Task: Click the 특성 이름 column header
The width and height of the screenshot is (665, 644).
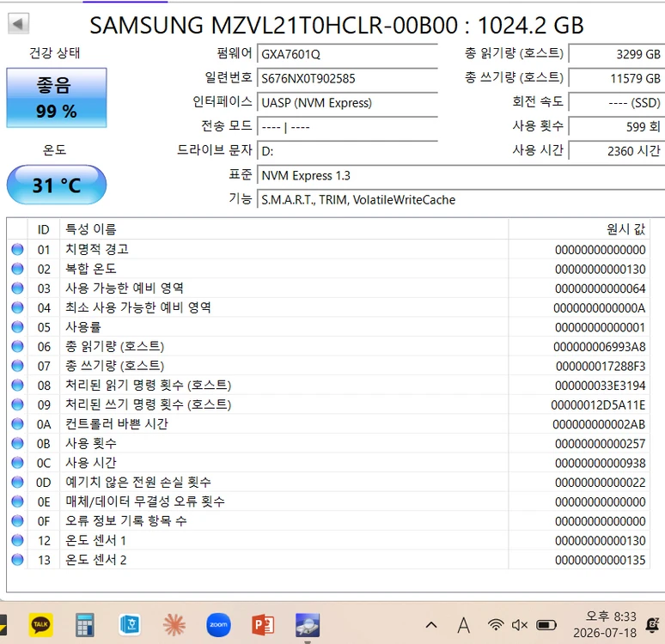Action: point(284,229)
